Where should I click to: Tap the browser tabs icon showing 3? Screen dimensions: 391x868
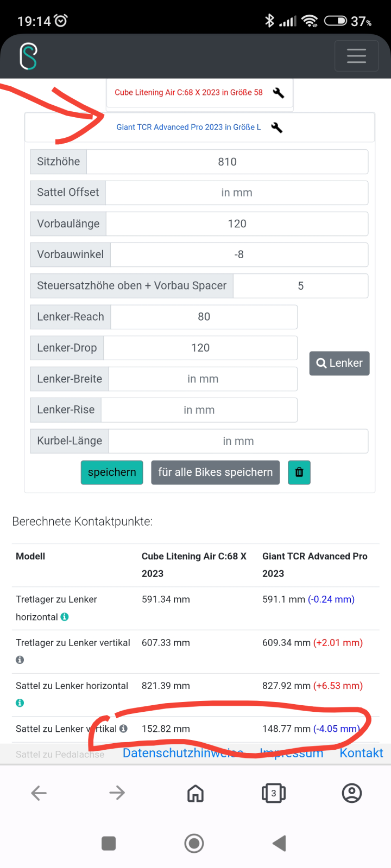click(274, 793)
